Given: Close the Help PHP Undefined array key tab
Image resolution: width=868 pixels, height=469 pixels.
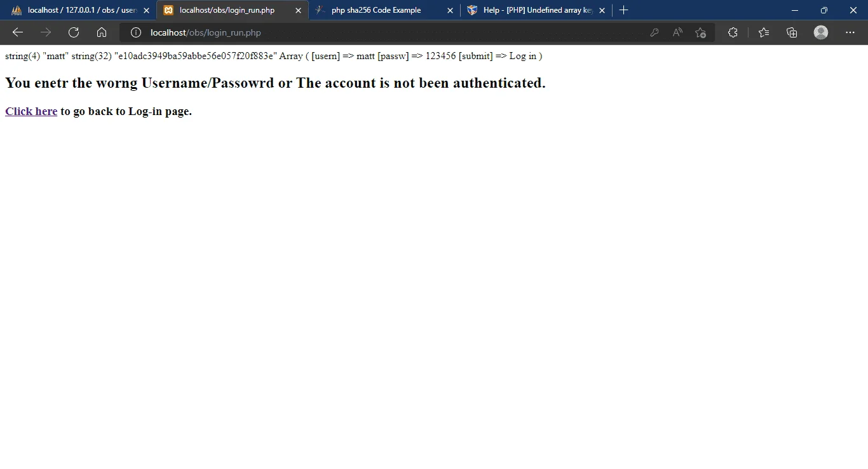Looking at the screenshot, I should pyautogui.click(x=602, y=10).
